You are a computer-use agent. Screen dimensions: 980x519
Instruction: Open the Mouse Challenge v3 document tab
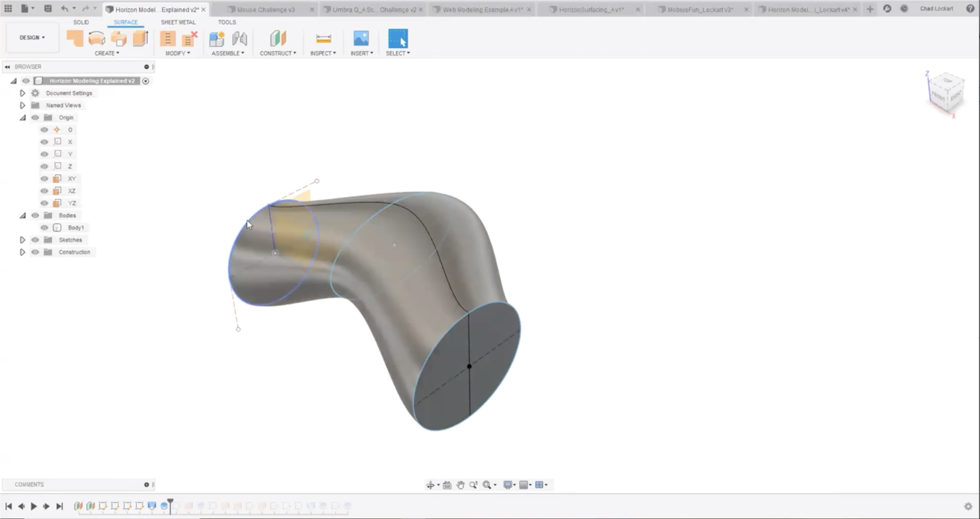pos(265,10)
